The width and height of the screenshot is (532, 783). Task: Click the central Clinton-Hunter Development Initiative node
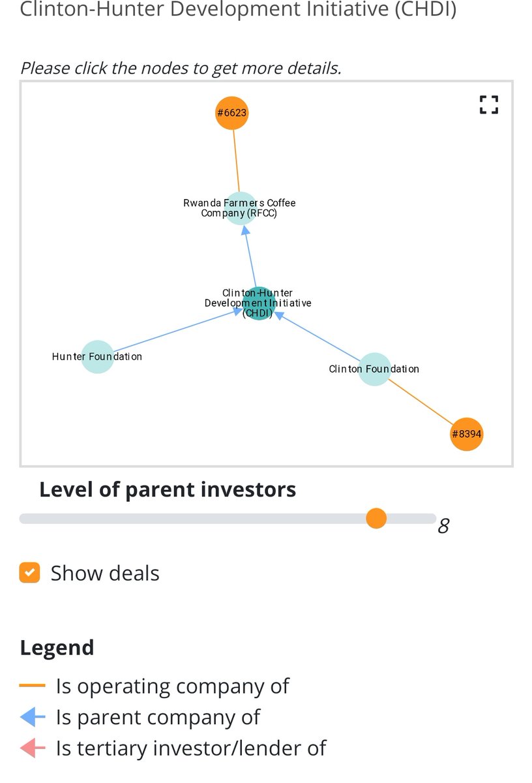[258, 303]
